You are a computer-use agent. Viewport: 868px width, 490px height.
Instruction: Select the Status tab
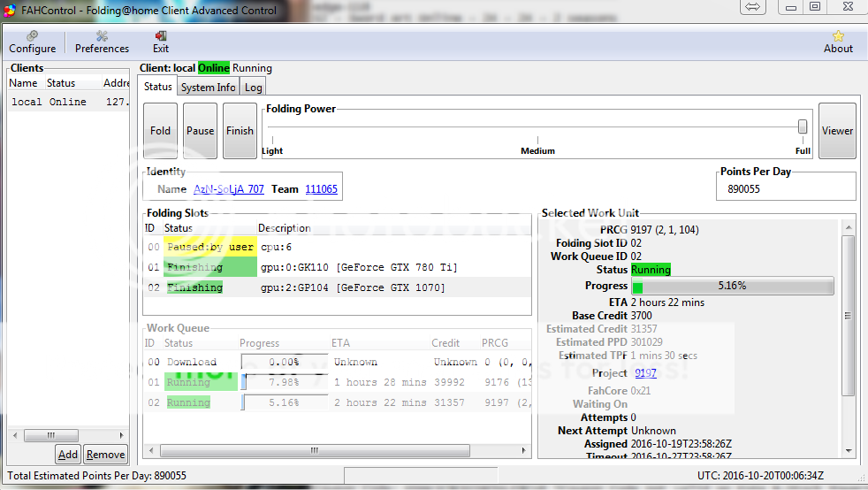pos(158,87)
